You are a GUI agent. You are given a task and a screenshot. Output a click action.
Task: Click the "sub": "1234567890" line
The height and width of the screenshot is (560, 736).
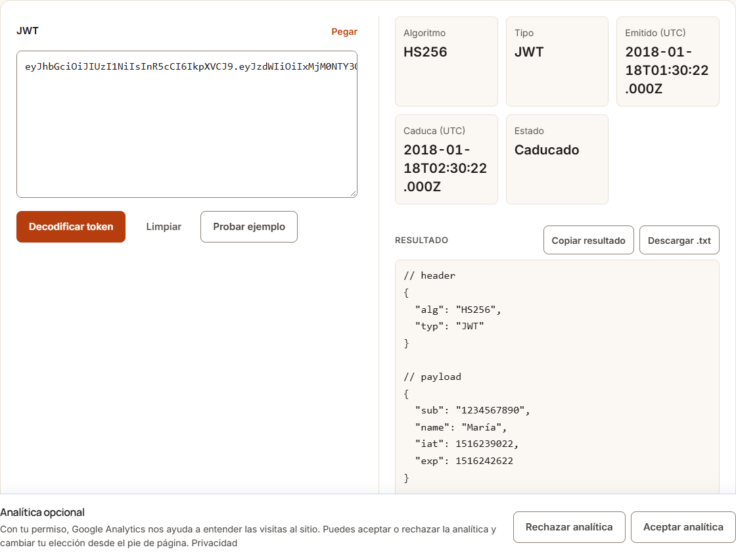[472, 411]
